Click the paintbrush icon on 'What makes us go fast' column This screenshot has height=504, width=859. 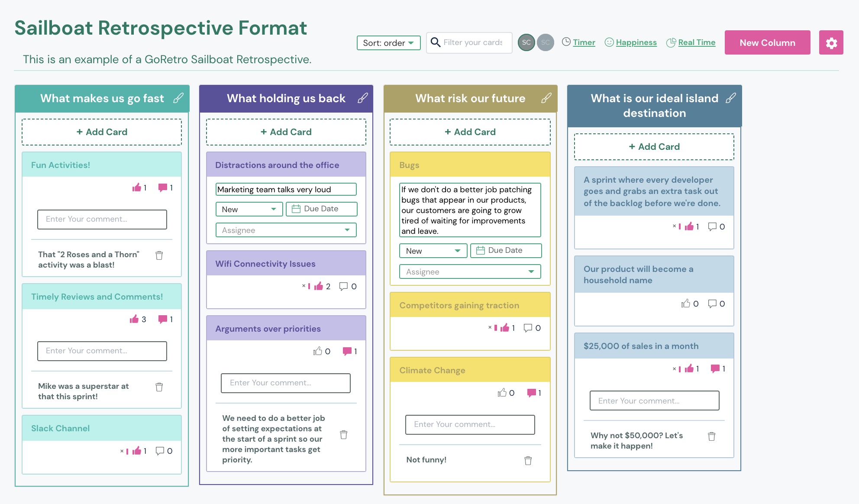pos(178,98)
